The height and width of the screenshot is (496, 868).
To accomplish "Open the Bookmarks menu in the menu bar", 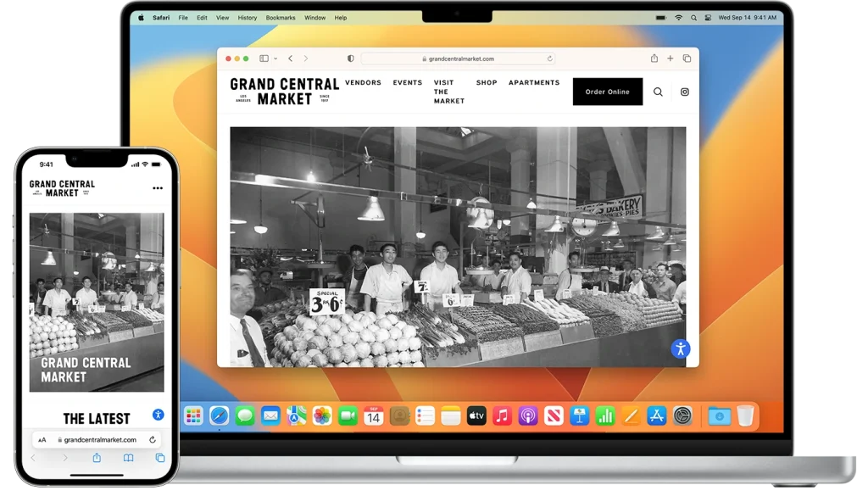I will [281, 18].
